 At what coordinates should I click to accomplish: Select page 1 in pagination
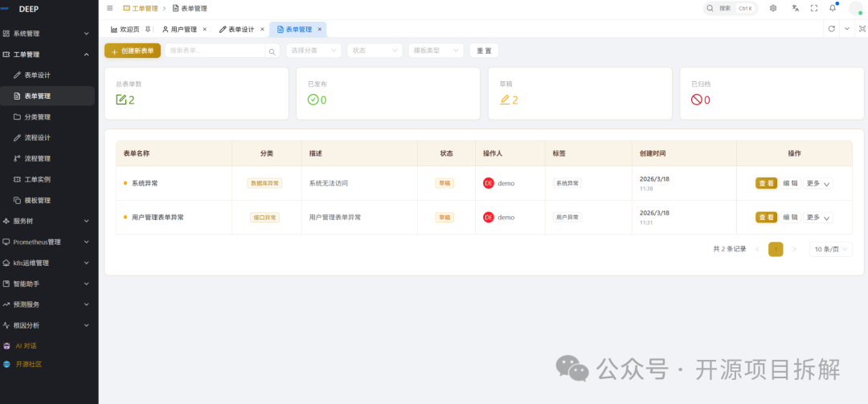pyautogui.click(x=776, y=250)
